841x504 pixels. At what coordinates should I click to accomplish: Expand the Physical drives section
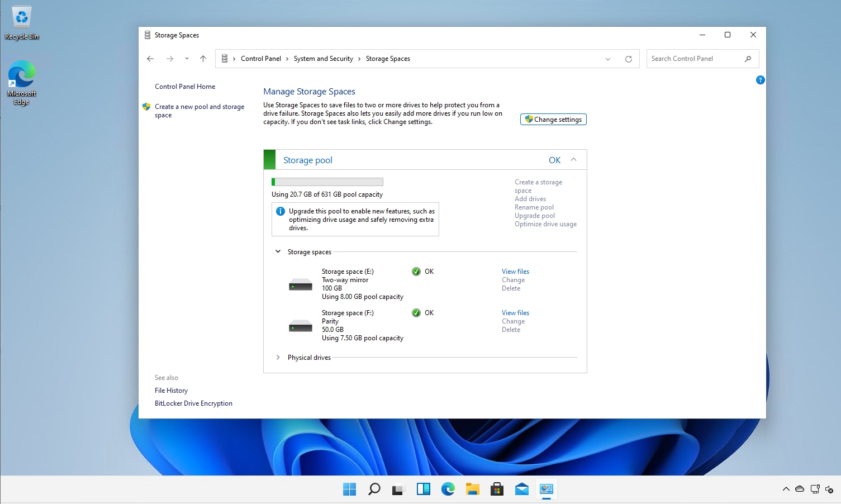pyautogui.click(x=278, y=357)
